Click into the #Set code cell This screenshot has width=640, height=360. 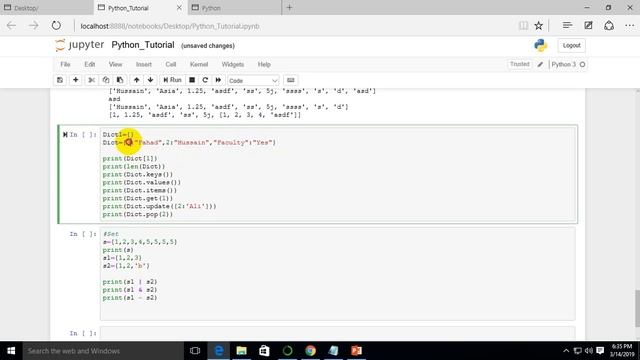pos(338,273)
